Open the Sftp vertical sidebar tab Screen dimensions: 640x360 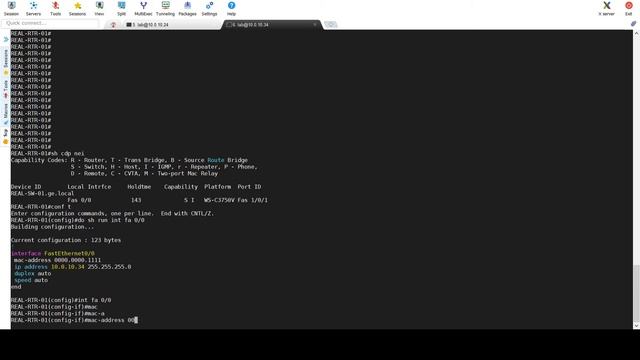tap(6, 136)
